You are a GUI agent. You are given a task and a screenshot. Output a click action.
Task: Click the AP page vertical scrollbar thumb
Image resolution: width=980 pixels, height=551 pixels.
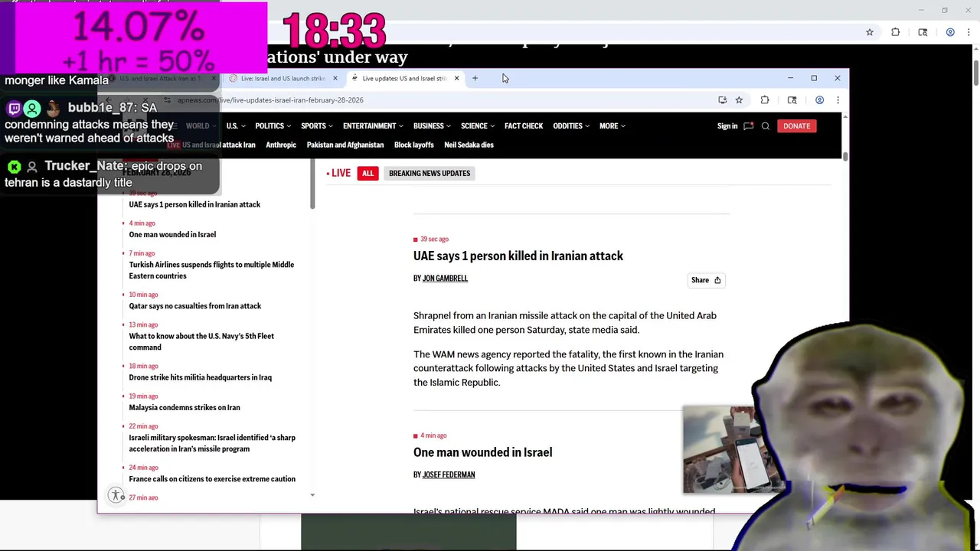point(845,157)
